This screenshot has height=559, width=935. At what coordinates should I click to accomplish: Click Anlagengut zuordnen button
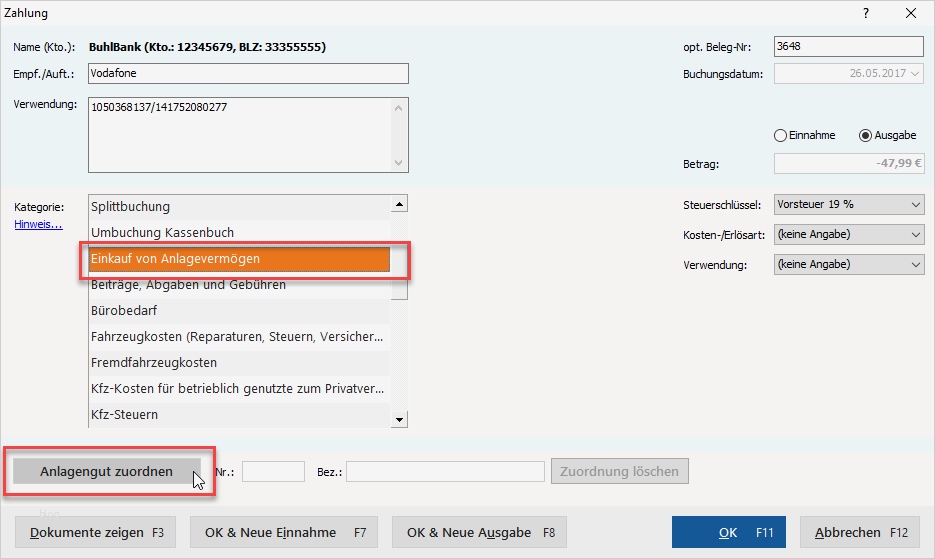pyautogui.click(x=106, y=471)
